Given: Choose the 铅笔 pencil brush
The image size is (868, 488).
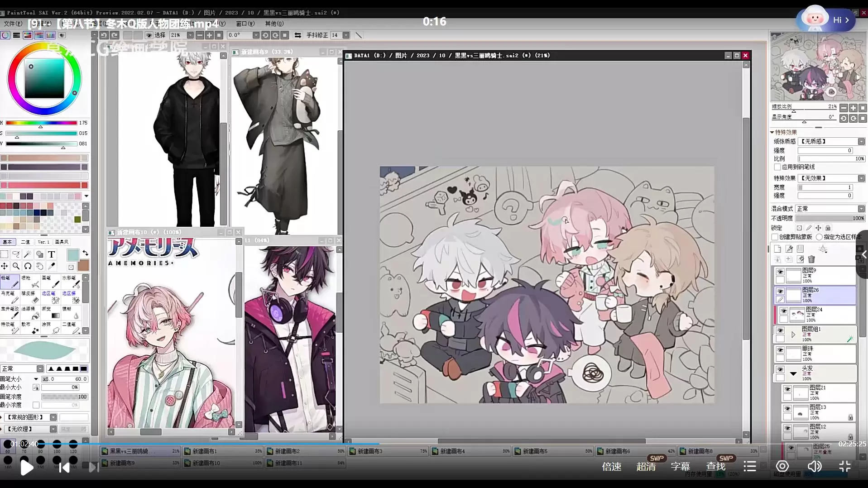Looking at the screenshot, I should 10,282.
